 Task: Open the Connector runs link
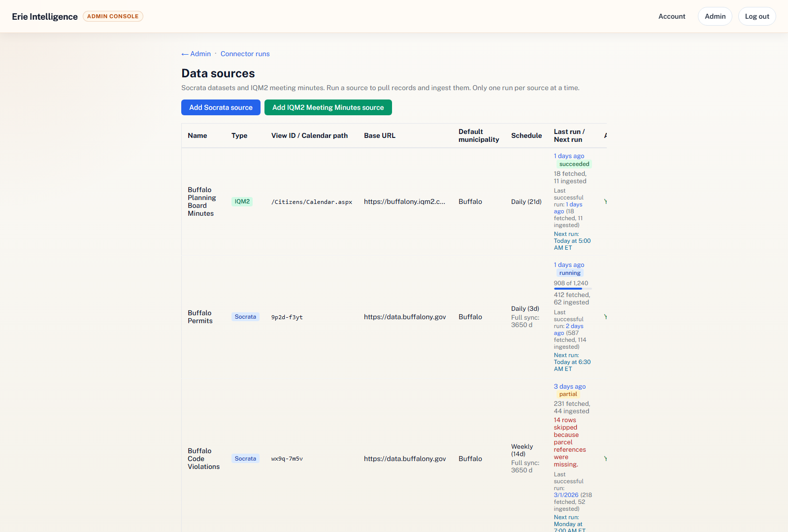click(x=245, y=54)
